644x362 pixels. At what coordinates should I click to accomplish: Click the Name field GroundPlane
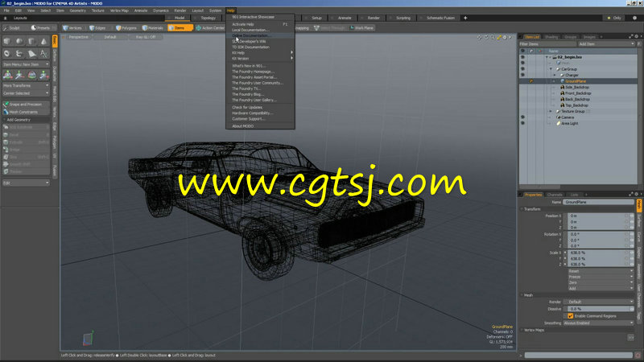598,202
